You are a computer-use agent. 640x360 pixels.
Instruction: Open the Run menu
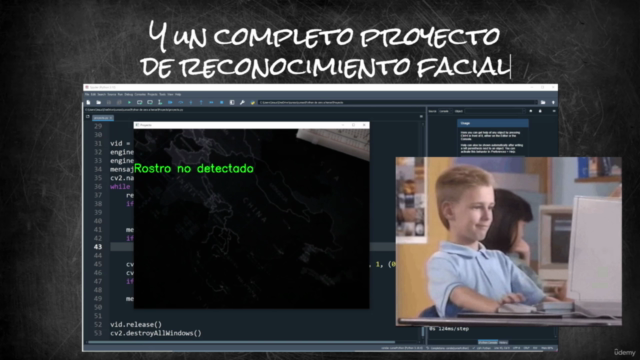[x=120, y=94]
